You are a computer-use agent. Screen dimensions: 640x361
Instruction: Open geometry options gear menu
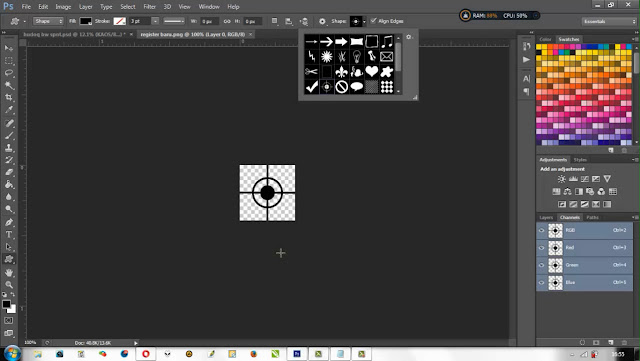[x=322, y=21]
